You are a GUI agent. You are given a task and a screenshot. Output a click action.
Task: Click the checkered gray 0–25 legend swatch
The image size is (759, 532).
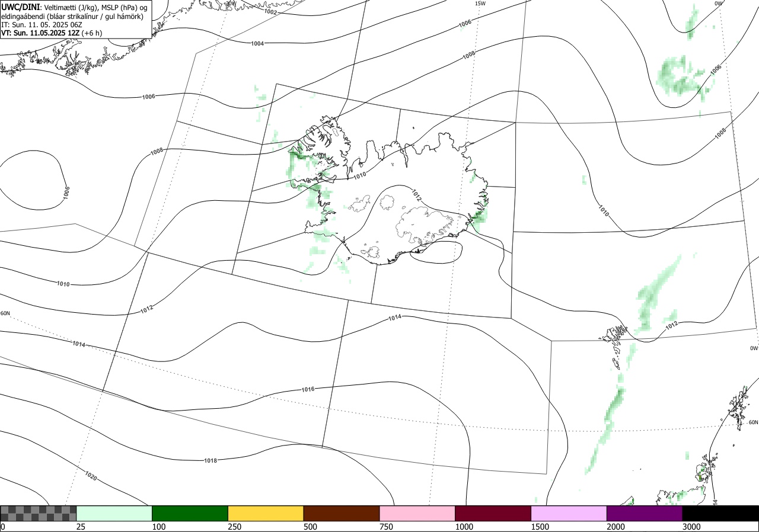tap(39, 513)
